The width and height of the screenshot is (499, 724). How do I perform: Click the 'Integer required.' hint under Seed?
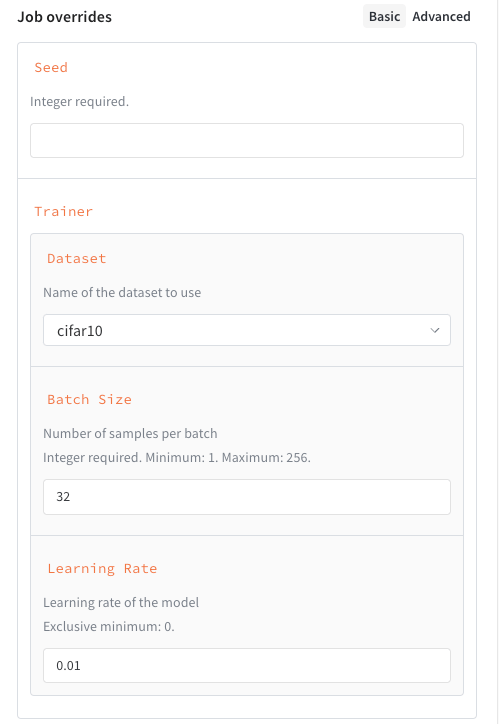[79, 102]
